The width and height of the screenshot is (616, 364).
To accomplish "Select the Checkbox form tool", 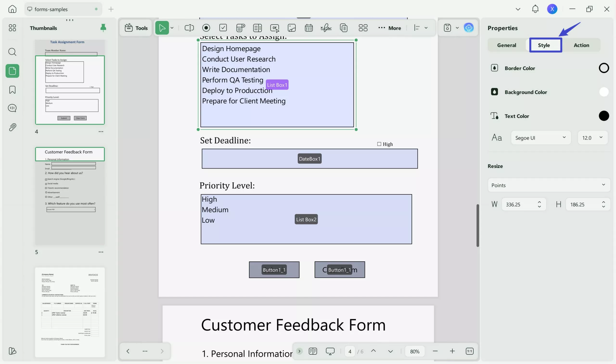I will pyautogui.click(x=223, y=28).
